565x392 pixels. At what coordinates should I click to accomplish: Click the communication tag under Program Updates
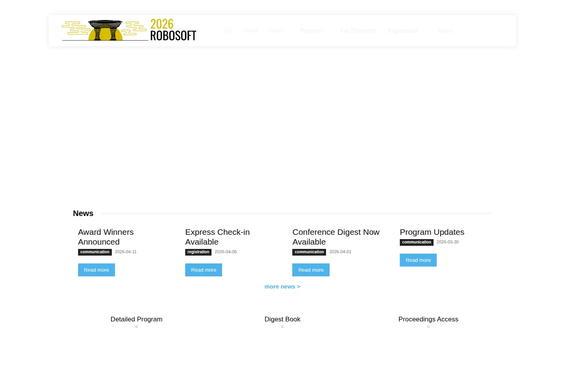click(417, 242)
